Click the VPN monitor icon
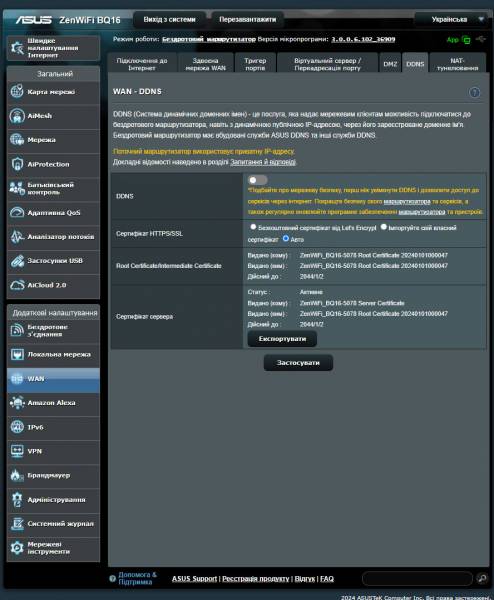This screenshot has width=494, height=600. (17, 451)
